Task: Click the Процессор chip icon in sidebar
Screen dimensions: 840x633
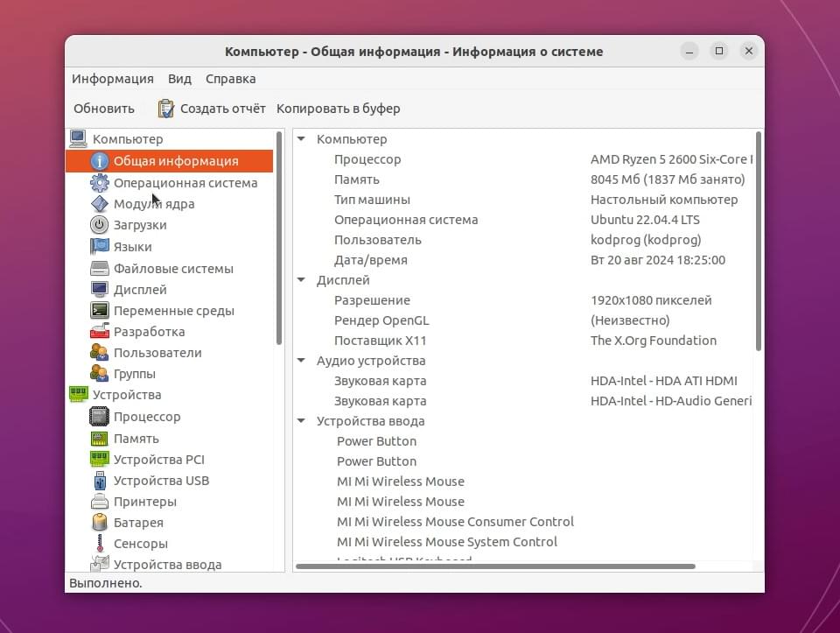Action: (x=99, y=417)
